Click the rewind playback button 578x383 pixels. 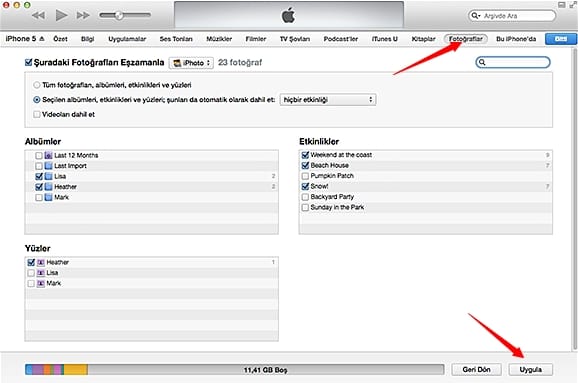(38, 15)
